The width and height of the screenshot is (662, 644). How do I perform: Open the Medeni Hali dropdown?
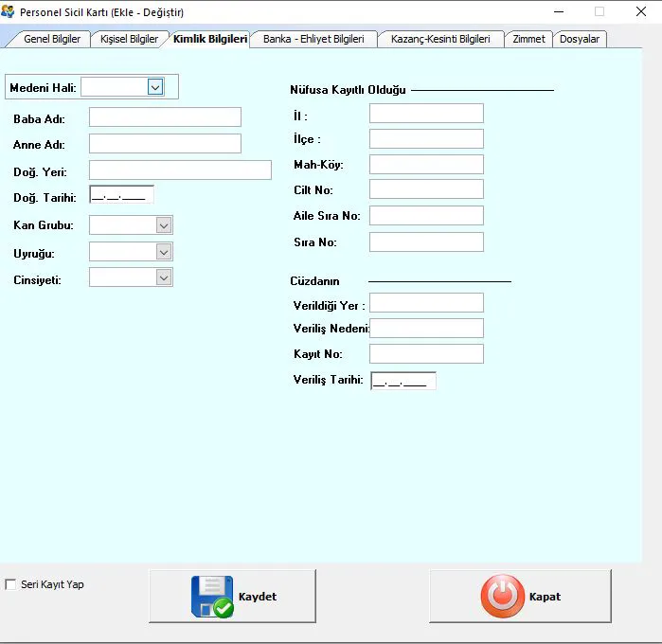pos(155,87)
